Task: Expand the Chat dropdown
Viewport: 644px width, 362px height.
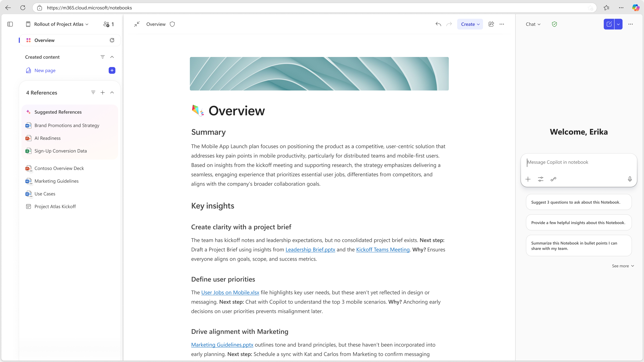Action: [x=533, y=24]
